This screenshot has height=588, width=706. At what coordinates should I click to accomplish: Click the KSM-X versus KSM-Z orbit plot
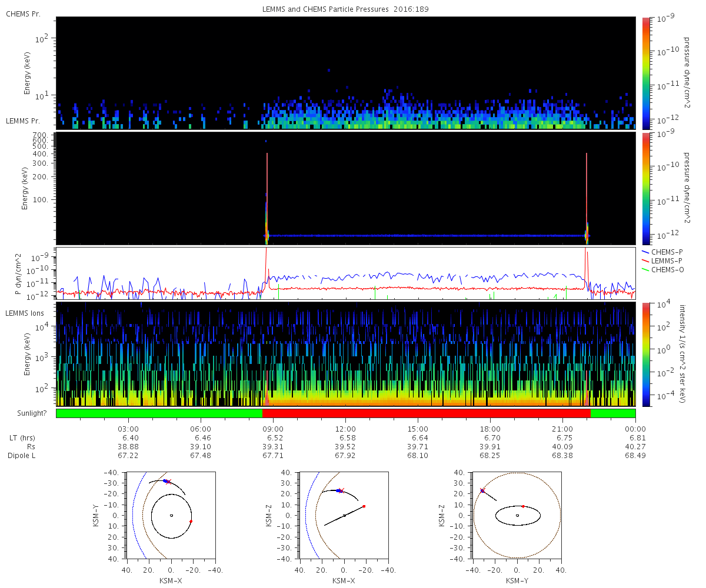pyautogui.click(x=344, y=515)
